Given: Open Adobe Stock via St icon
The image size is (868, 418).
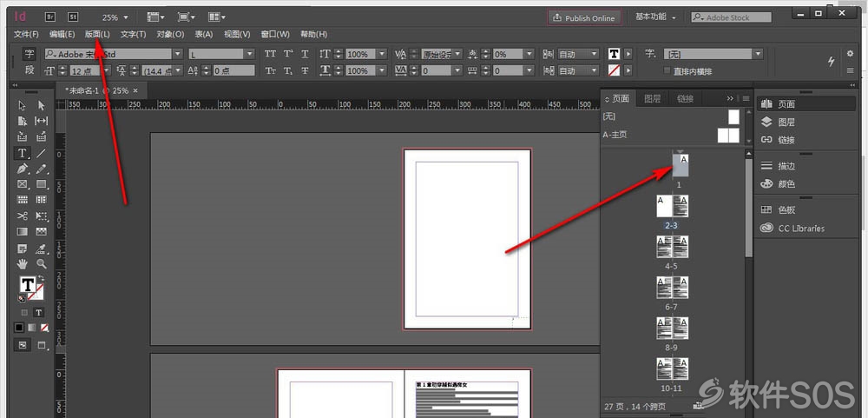Looking at the screenshot, I should 73,17.
